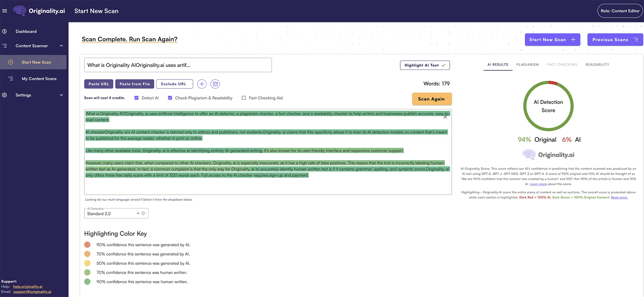Image resolution: width=644 pixels, height=297 pixels.
Task: Open the Fact Checking tab
Action: click(x=562, y=64)
